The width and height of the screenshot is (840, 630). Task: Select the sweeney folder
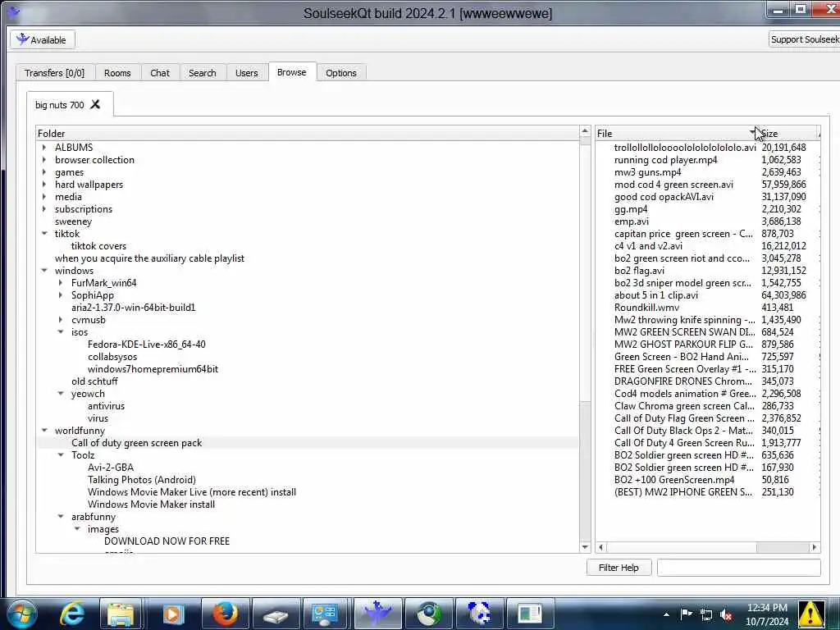click(x=73, y=221)
